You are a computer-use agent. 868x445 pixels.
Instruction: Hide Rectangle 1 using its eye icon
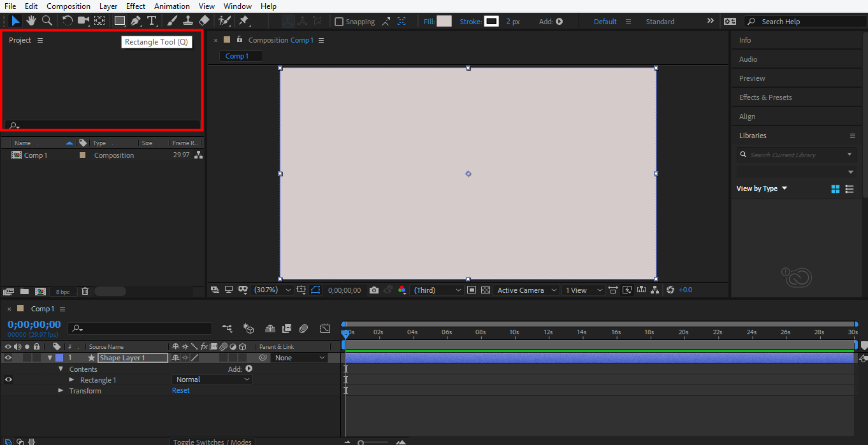pyautogui.click(x=8, y=379)
